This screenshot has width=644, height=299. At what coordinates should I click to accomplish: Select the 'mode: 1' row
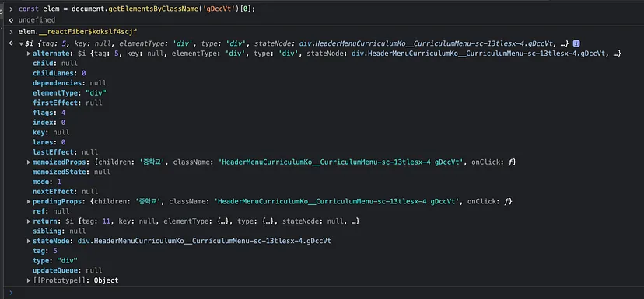pos(47,182)
